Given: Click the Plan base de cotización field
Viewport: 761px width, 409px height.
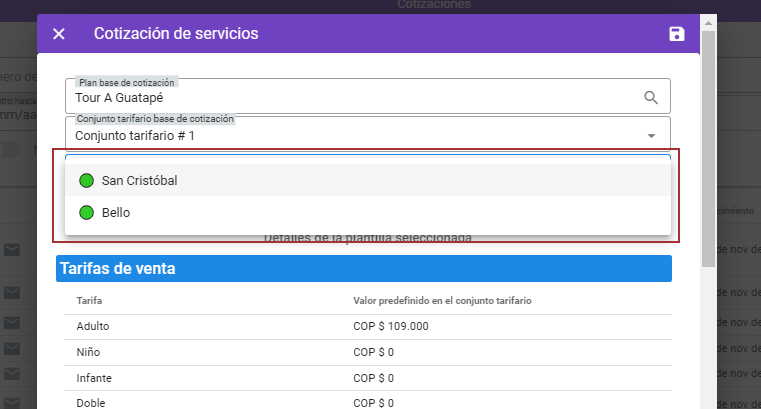Looking at the screenshot, I should [x=350, y=97].
